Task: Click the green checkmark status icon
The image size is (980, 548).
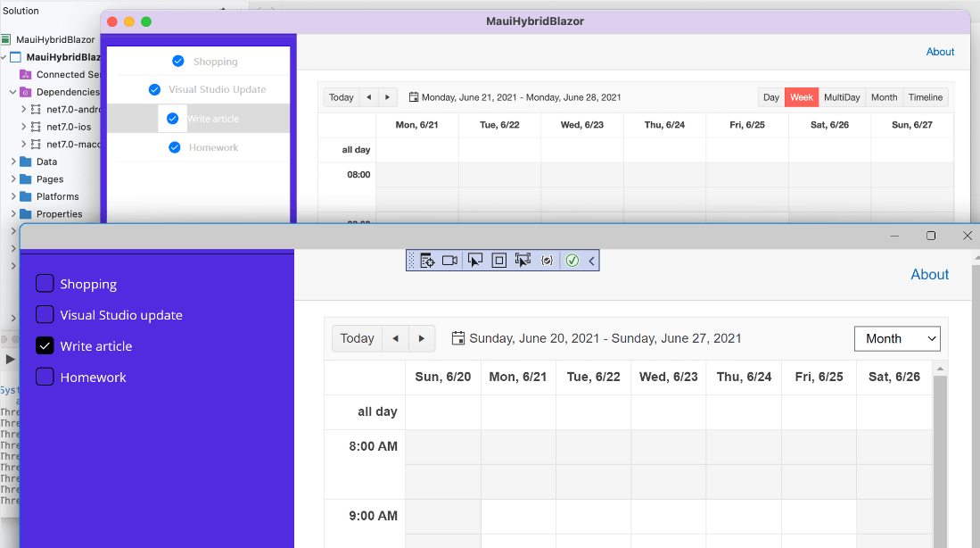Action: (x=572, y=261)
